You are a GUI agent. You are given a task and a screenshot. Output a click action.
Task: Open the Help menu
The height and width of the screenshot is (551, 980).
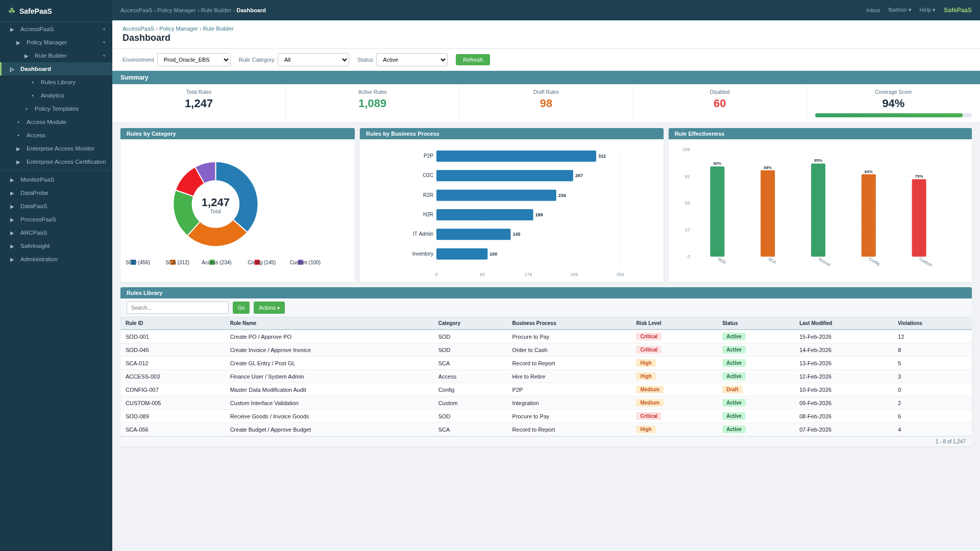click(927, 10)
